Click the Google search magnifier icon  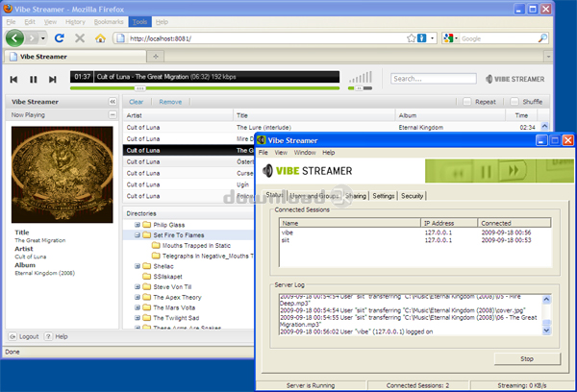coord(542,38)
